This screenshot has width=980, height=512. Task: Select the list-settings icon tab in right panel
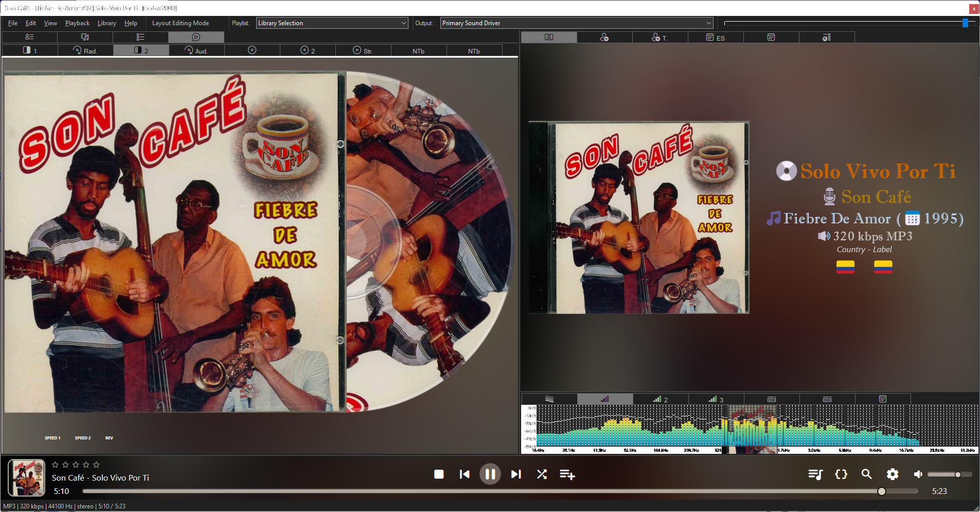[827, 38]
